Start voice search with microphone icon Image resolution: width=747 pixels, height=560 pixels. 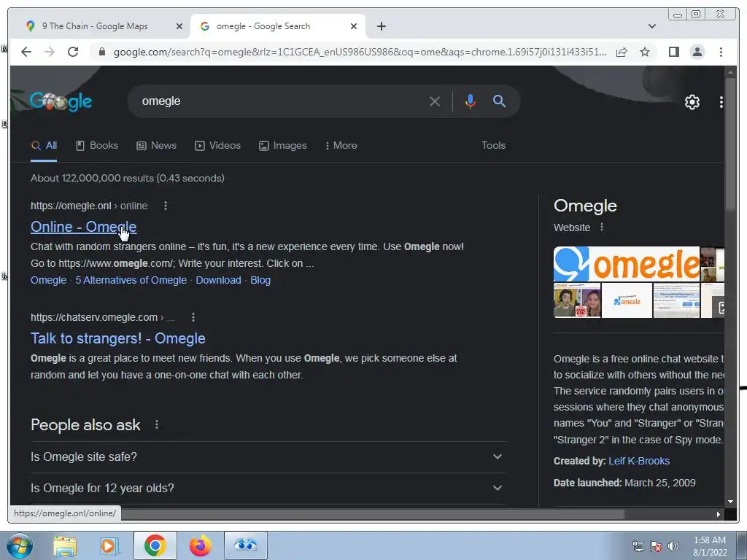point(471,101)
